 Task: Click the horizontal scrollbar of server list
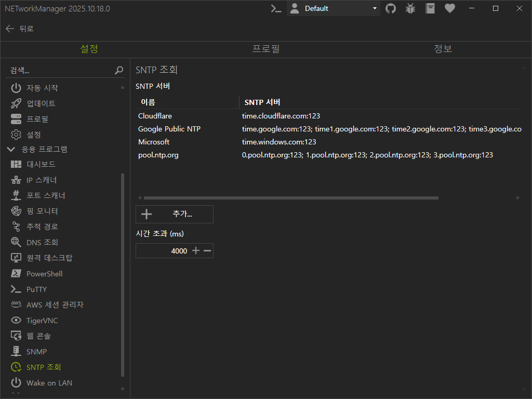pos(291,198)
